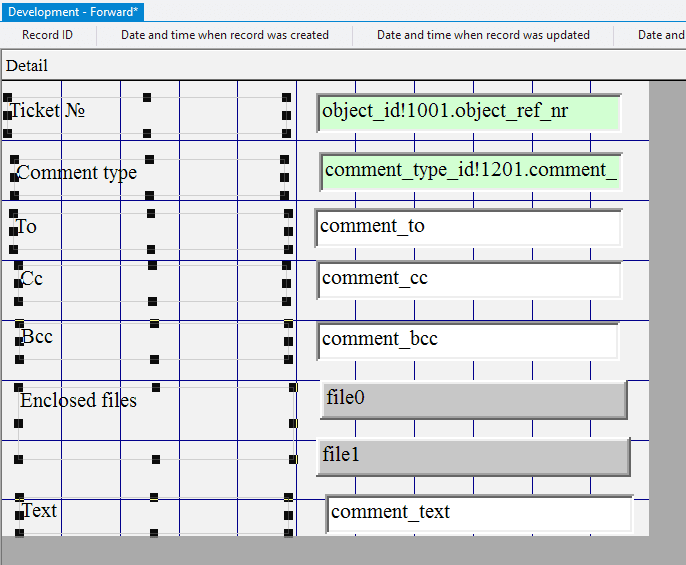The height and width of the screenshot is (565, 686).
Task: Select the Cc label
Action: [x=32, y=279]
